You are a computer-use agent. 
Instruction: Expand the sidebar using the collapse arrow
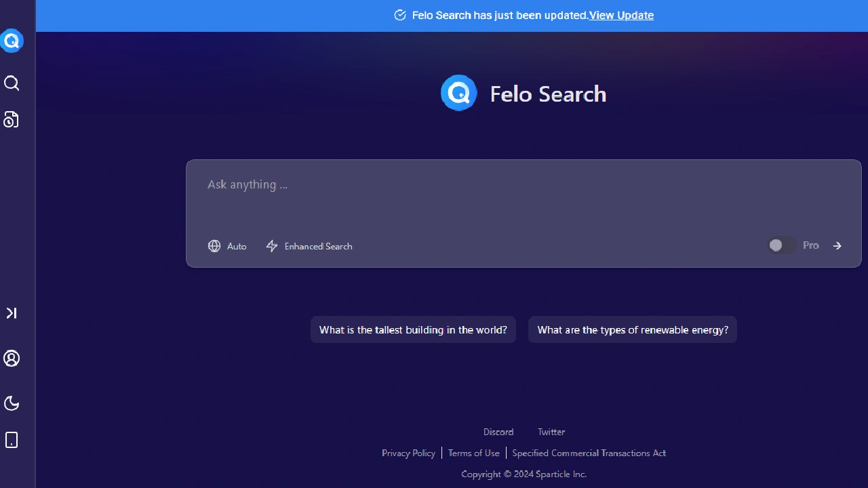11,313
